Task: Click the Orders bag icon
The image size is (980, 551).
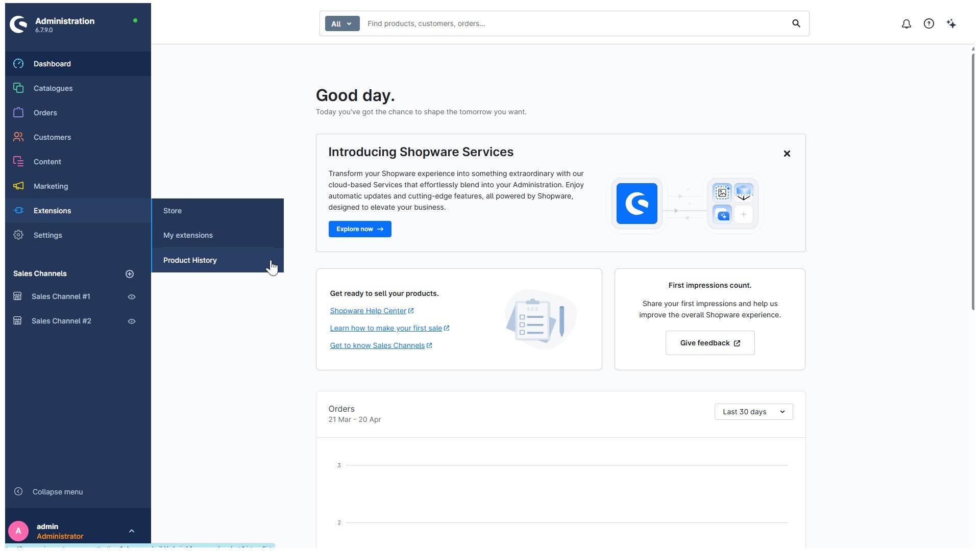Action: pyautogui.click(x=18, y=113)
